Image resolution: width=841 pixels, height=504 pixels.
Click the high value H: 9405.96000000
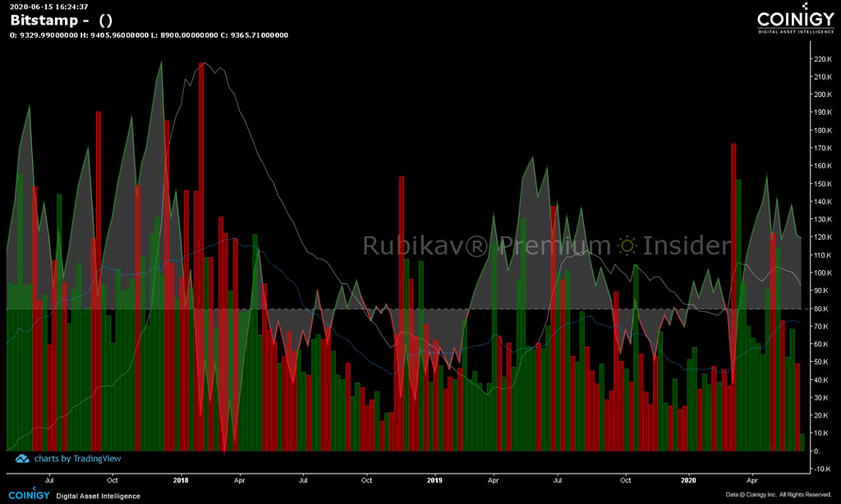[114, 35]
